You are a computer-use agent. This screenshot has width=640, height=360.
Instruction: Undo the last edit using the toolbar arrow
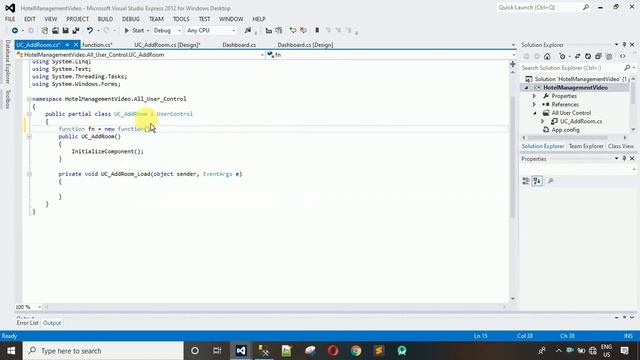(89, 31)
